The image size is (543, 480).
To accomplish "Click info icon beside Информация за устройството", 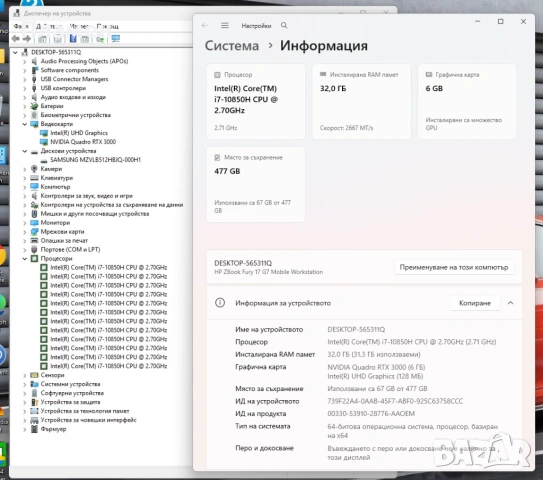I will [x=220, y=303].
